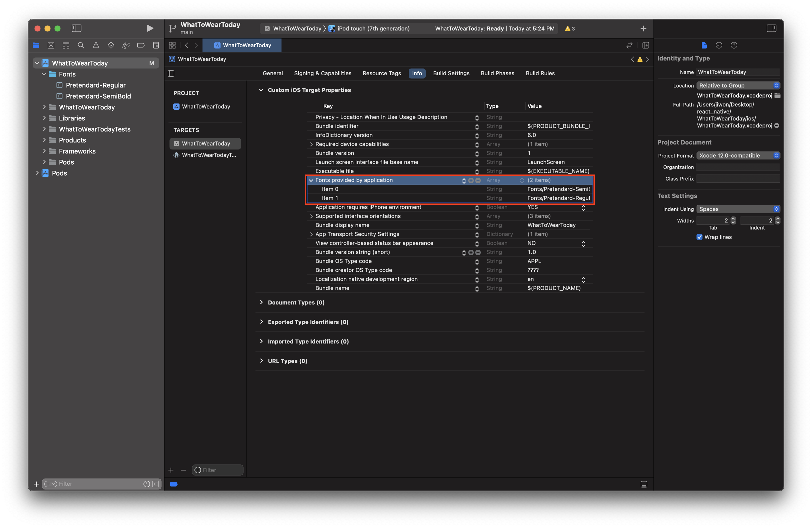The image size is (812, 528).
Task: Open the Source Control navigator icon
Action: (51, 45)
